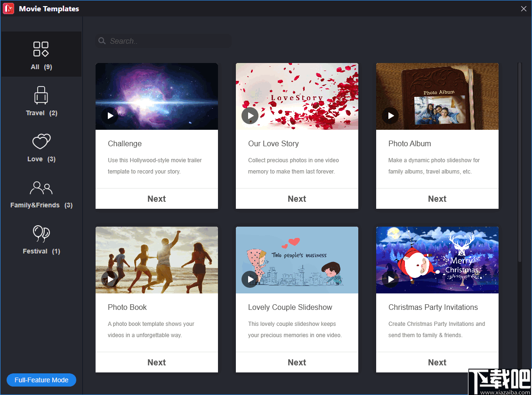Switch to the Travel templates tab

coord(41,101)
